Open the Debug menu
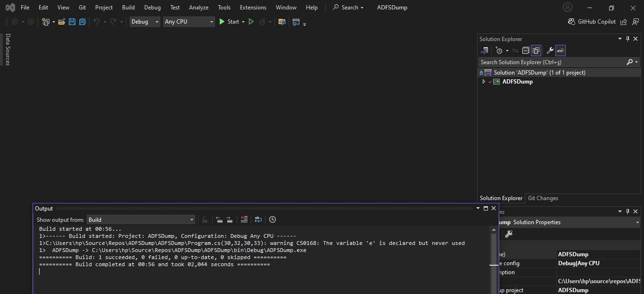The image size is (644, 294). 152,8
